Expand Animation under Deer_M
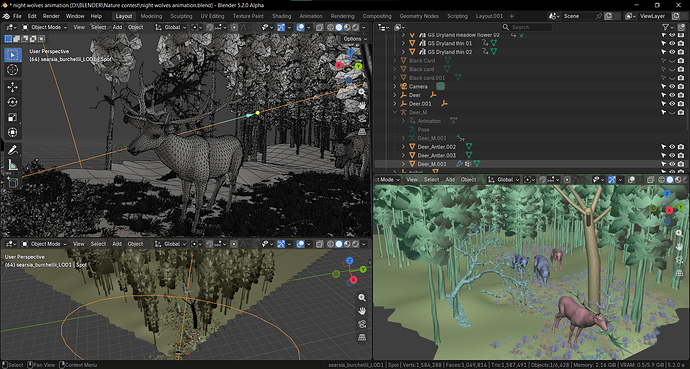690x369 pixels. coord(404,121)
